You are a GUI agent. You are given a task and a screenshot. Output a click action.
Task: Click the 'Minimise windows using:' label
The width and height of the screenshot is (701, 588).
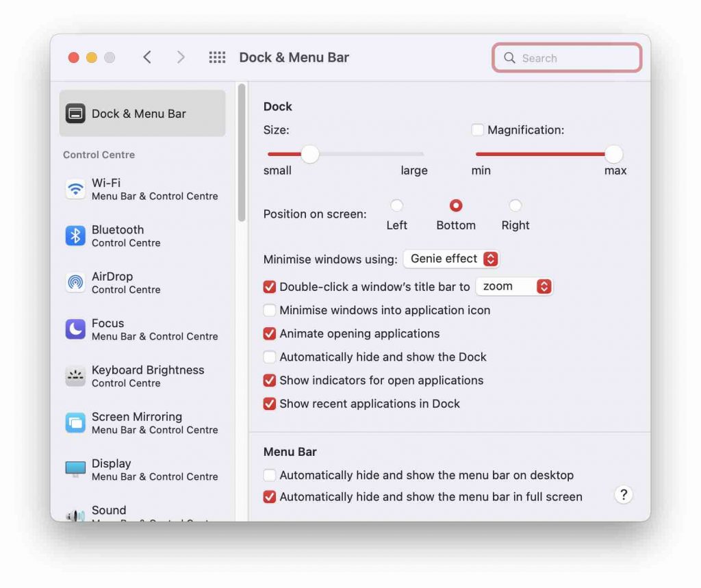[330, 259]
